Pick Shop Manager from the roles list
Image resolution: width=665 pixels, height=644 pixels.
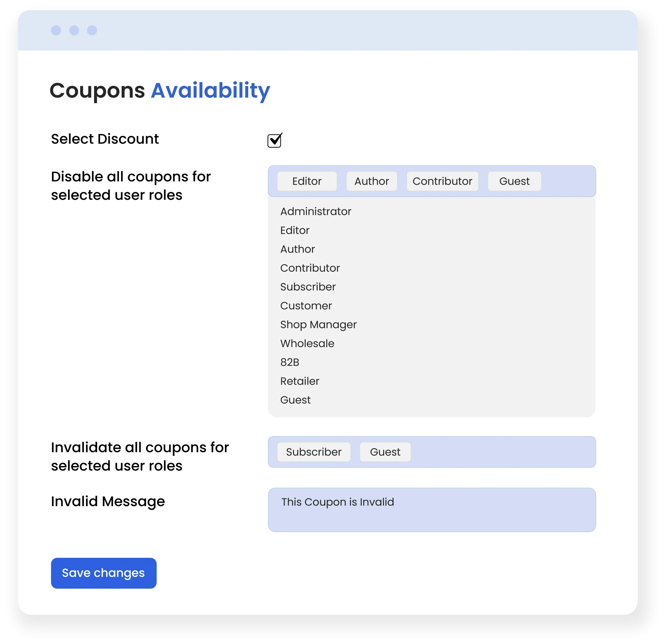[318, 325]
